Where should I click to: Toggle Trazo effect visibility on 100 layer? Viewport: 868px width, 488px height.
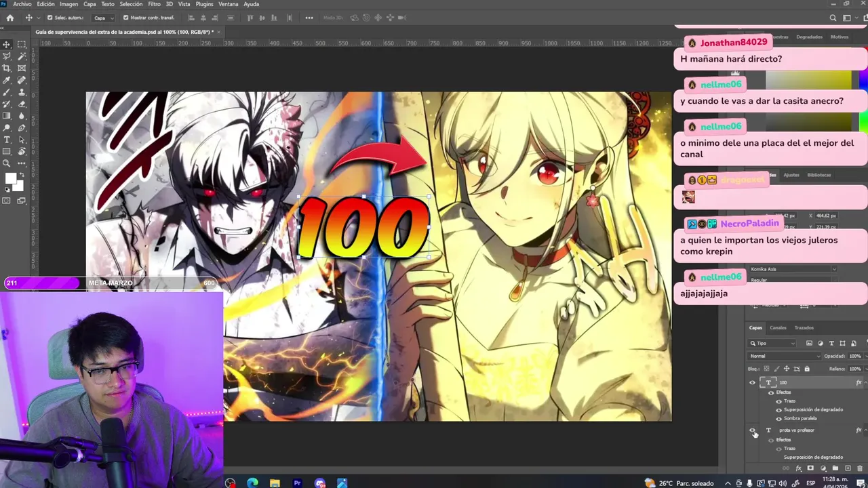pos(778,401)
